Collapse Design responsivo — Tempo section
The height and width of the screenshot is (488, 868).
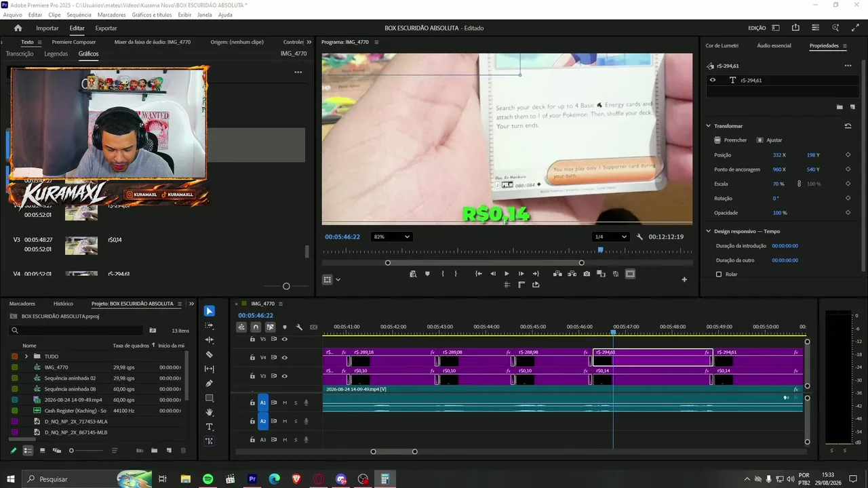(708, 231)
